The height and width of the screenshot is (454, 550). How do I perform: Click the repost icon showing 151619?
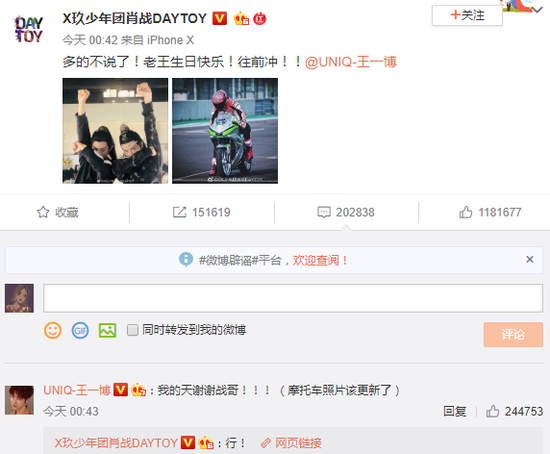point(179,212)
